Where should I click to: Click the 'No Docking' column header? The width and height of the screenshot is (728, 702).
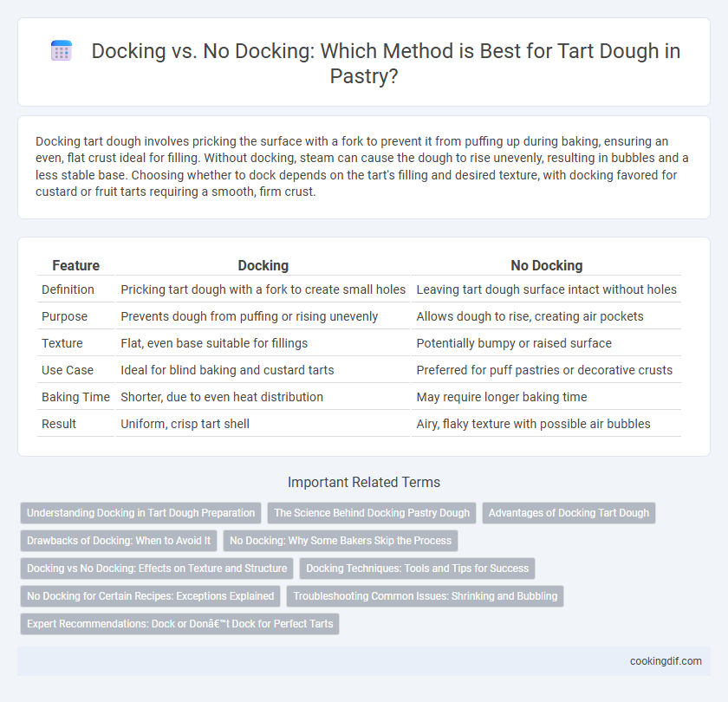(547, 265)
